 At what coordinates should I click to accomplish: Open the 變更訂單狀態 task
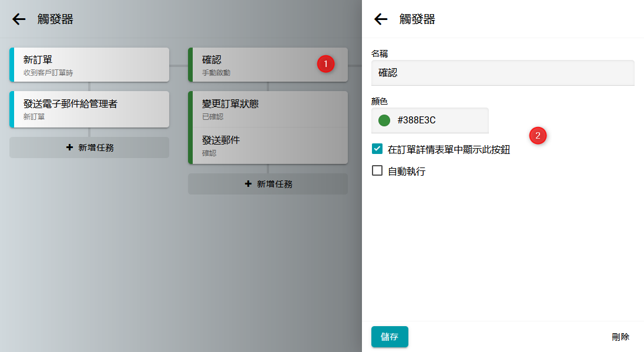268,109
